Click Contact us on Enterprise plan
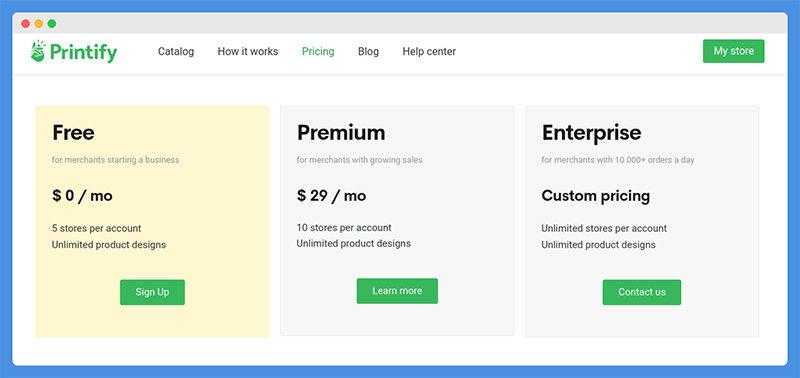Viewport: 800px width, 378px height. (642, 292)
